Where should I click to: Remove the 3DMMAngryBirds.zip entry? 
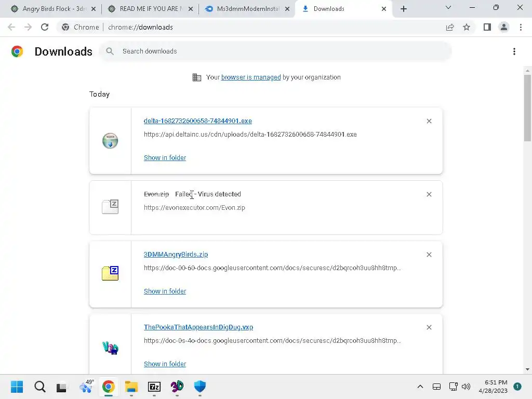429,255
